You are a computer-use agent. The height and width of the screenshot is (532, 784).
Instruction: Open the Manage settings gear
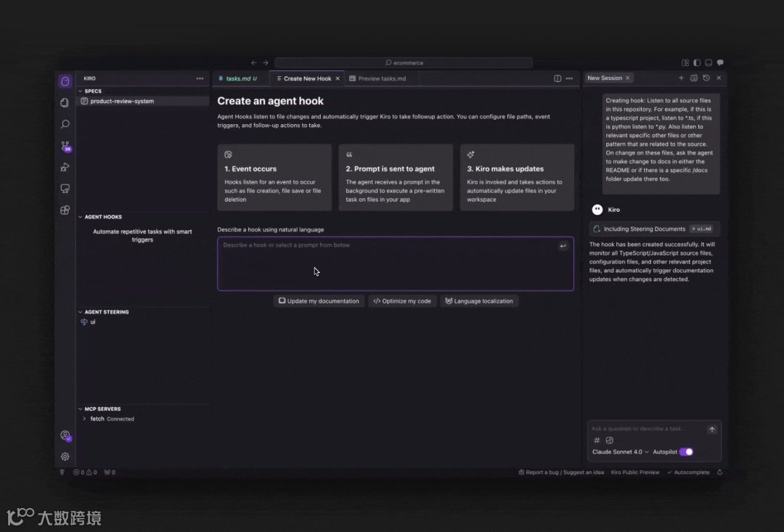coord(65,457)
